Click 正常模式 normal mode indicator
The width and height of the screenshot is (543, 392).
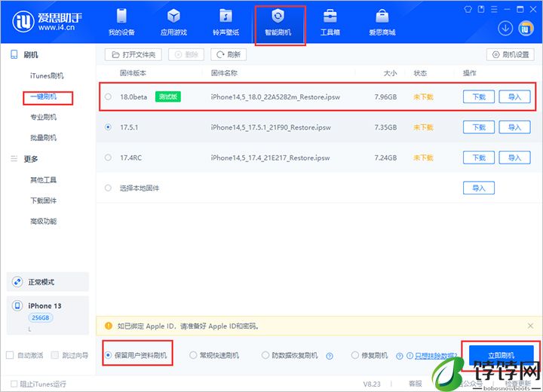pyautogui.click(x=48, y=282)
